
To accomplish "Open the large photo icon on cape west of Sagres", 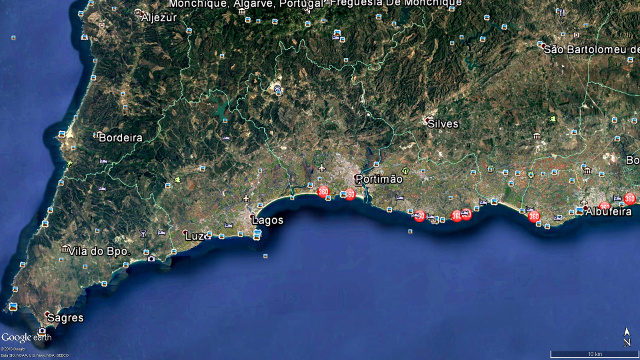I will 13,307.
